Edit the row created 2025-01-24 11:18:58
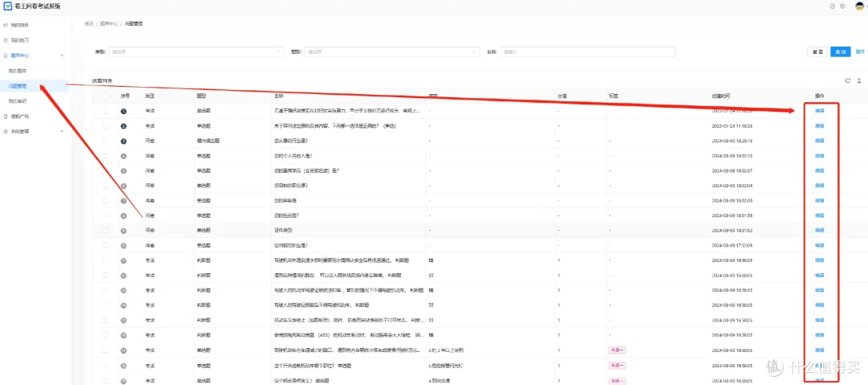 tap(819, 126)
